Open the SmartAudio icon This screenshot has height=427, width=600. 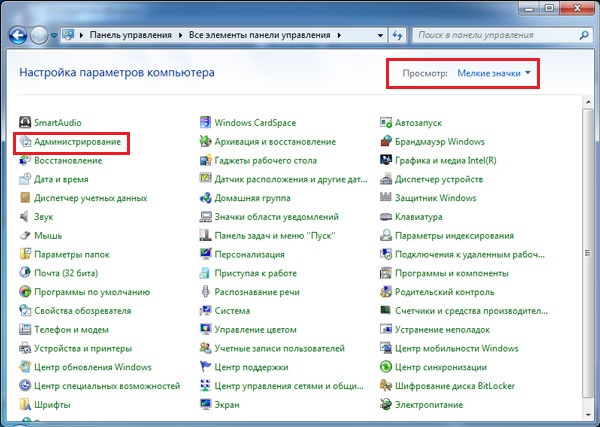click(x=25, y=122)
